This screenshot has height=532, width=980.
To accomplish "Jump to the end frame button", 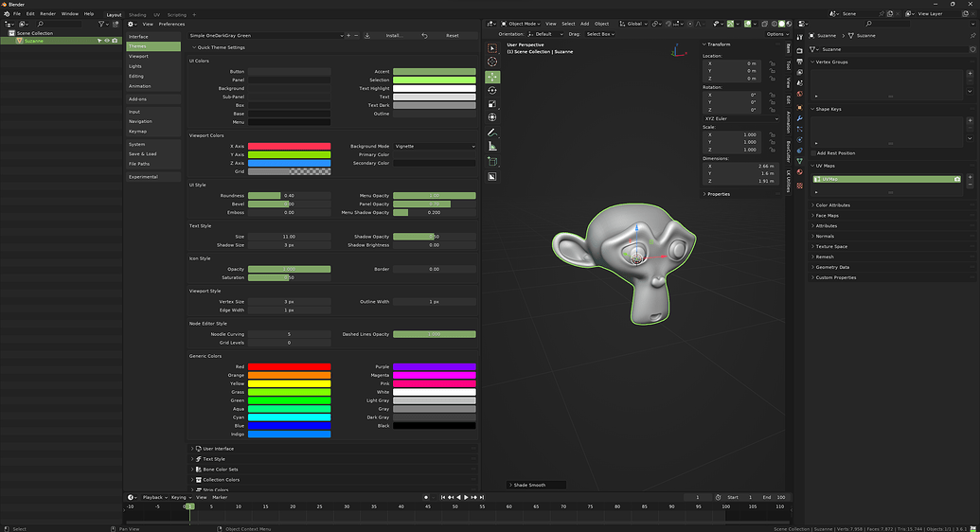I will [x=482, y=498].
